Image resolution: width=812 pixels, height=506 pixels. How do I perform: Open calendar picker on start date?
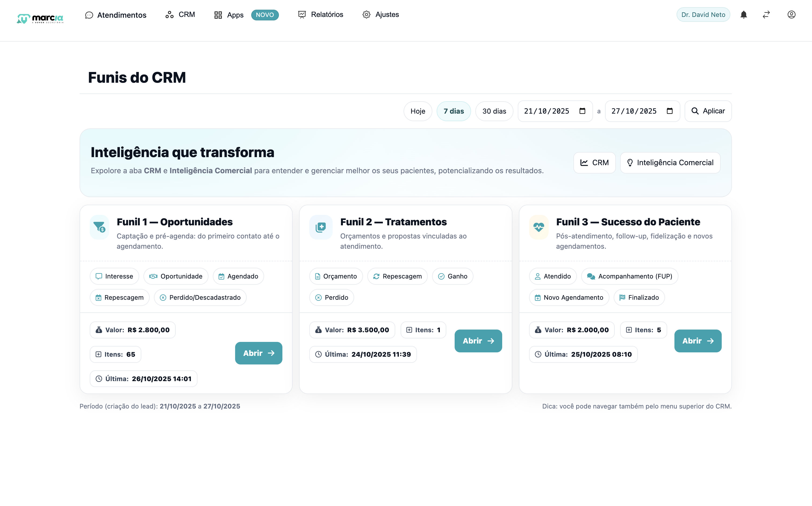(x=582, y=111)
